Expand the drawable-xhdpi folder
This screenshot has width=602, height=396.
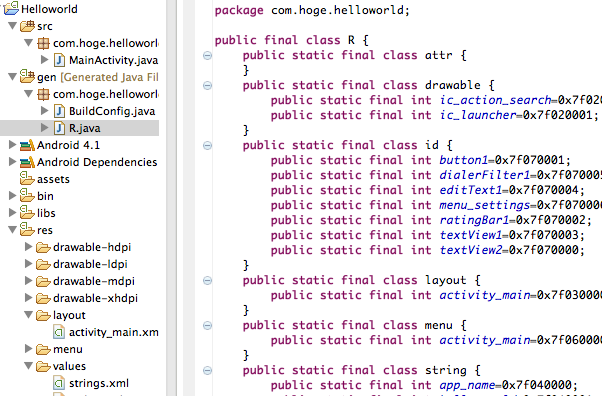pos(28,297)
